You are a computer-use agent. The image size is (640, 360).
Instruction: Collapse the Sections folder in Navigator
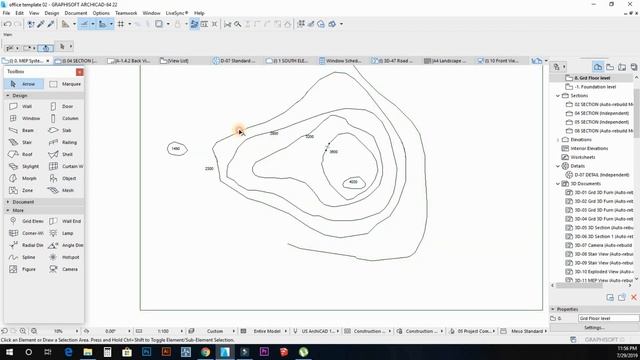point(558,96)
